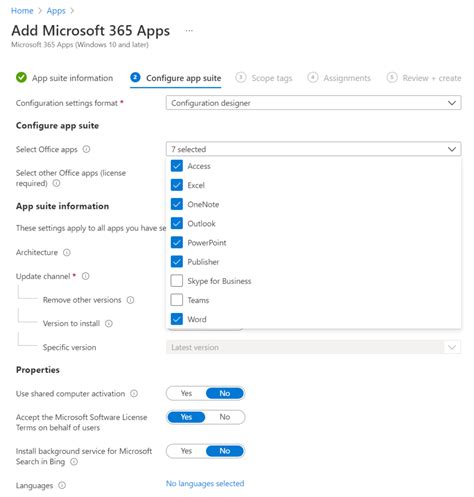Screen dimensions: 474x497
Task: Enable background service for Bing search Yes
Action: click(186, 451)
